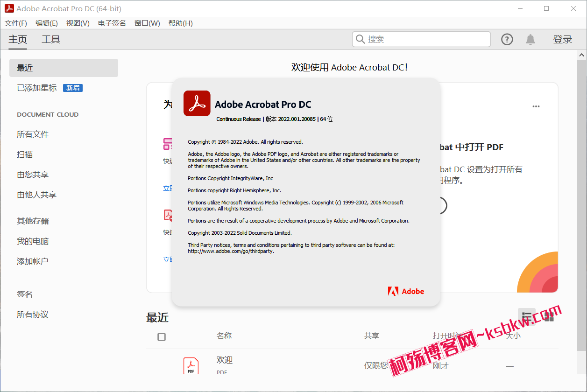Open 扫描 in the sidebar
Viewport: 587px width, 392px height.
pyautogui.click(x=25, y=154)
